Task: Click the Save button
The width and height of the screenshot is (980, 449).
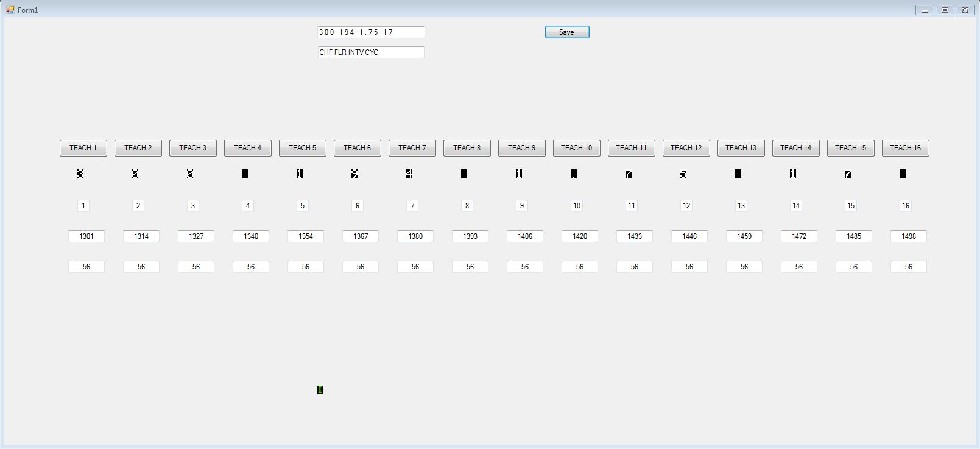Action: coord(567,32)
